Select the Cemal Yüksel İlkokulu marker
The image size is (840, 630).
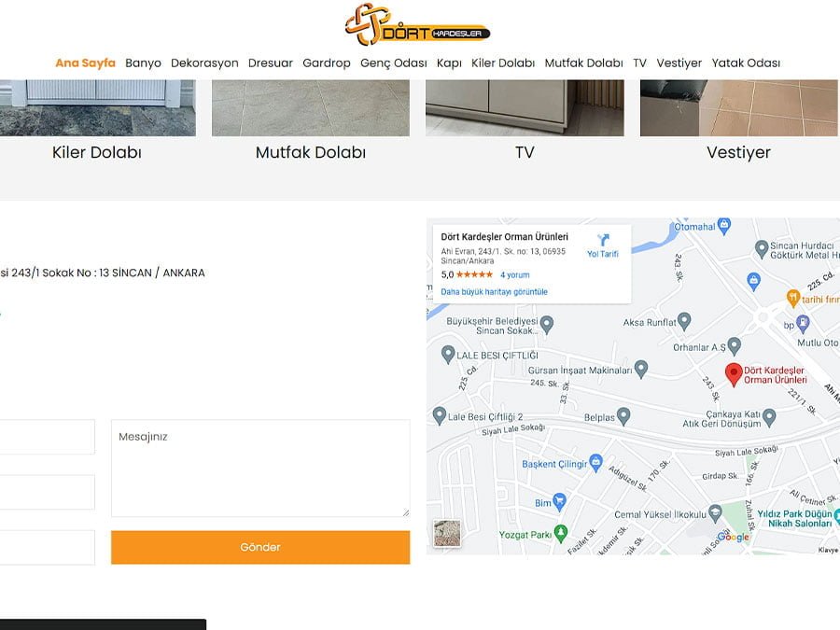(x=715, y=513)
